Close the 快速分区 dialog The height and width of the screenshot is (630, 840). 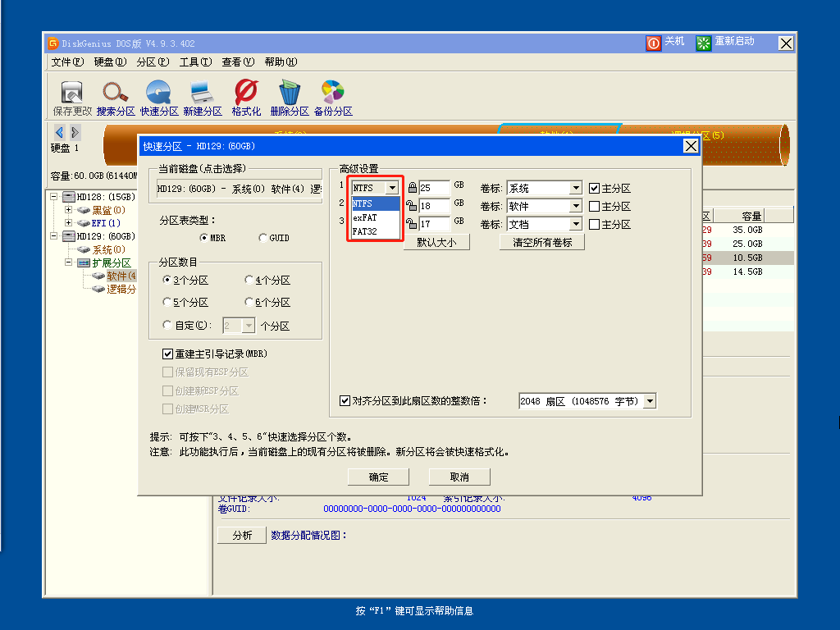[x=691, y=146]
